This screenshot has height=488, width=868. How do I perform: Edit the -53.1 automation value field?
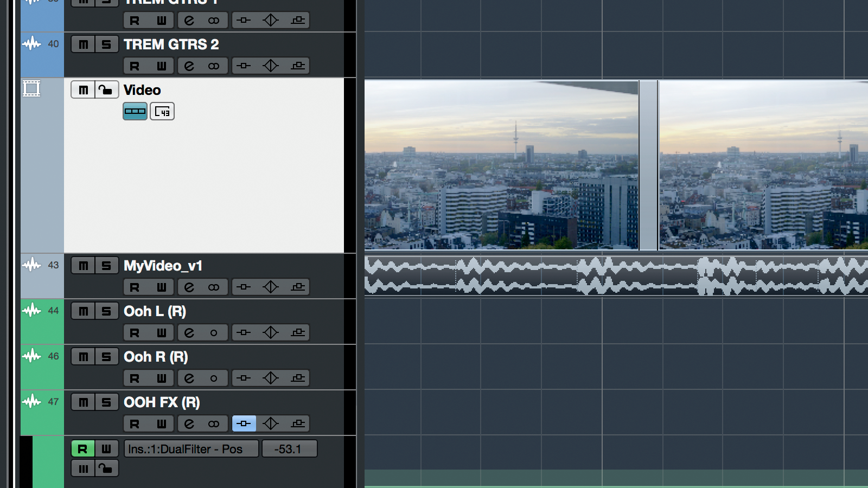point(290,449)
